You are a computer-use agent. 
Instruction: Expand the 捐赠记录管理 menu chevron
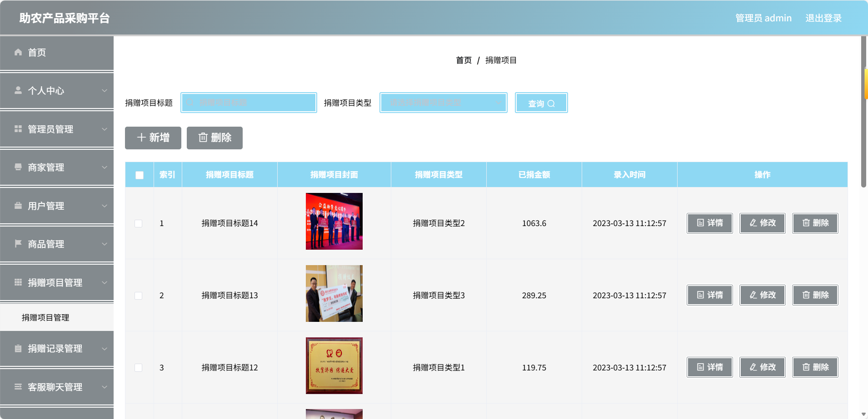pyautogui.click(x=105, y=349)
